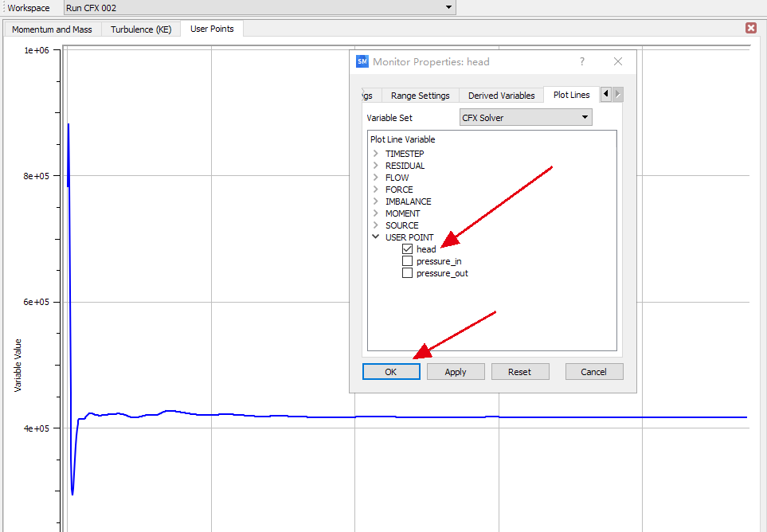767x532 pixels.
Task: Click the Reset button
Action: 519,372
